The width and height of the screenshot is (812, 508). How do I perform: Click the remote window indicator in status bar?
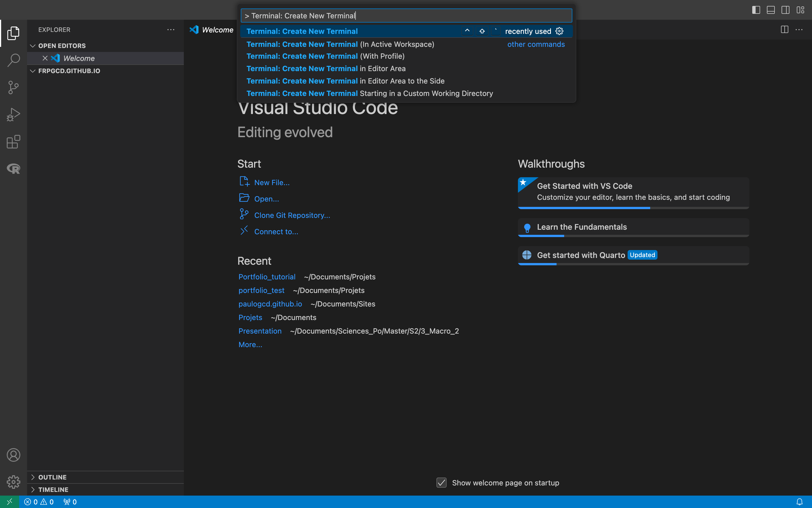click(x=9, y=502)
